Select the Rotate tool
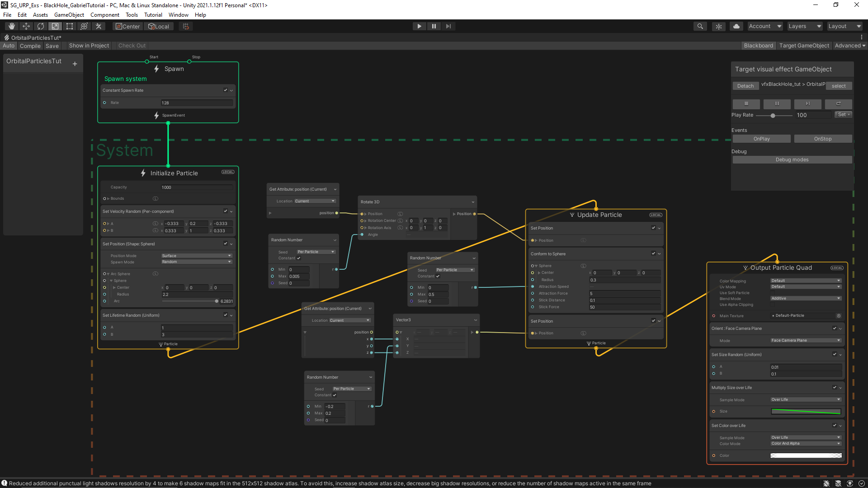Viewport: 868px width, 488px height. click(41, 26)
